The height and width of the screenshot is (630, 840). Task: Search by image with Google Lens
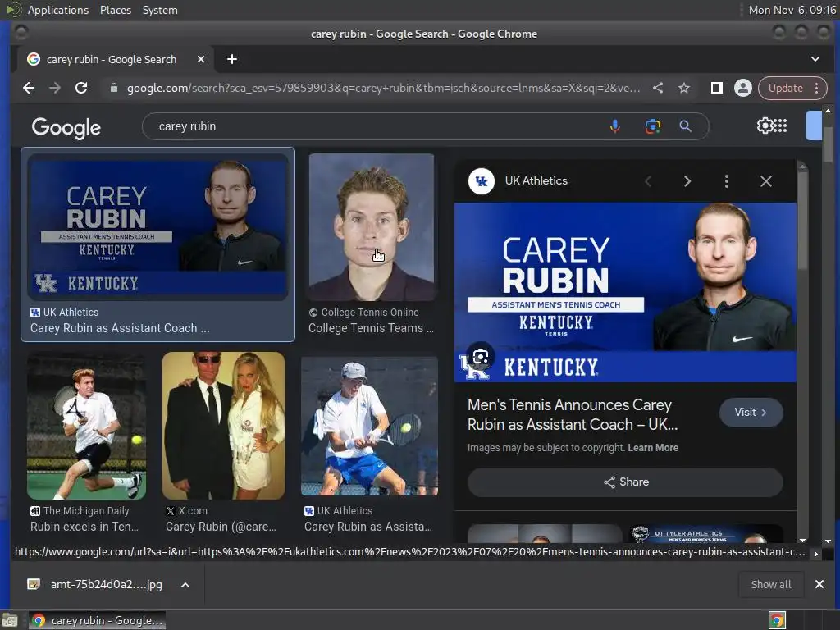pos(652,126)
